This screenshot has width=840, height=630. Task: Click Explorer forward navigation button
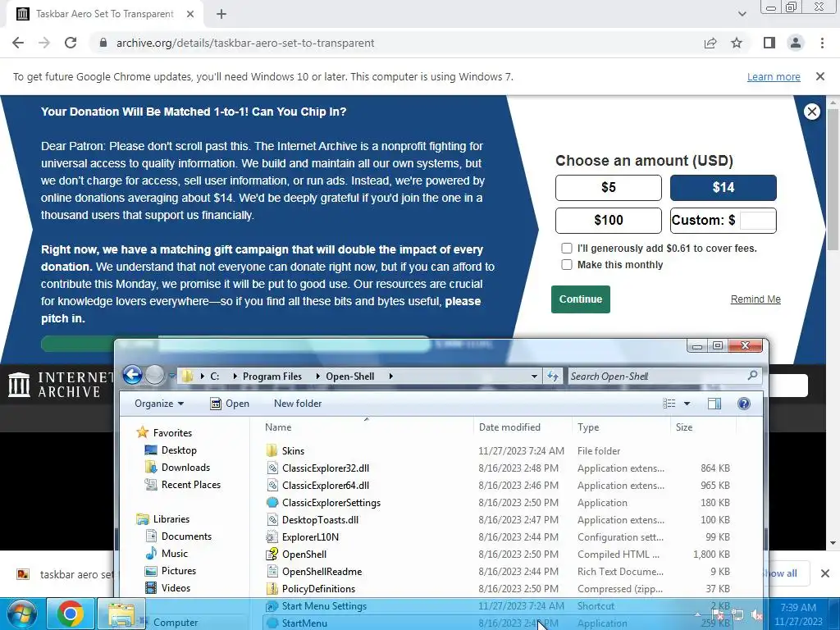tap(155, 375)
